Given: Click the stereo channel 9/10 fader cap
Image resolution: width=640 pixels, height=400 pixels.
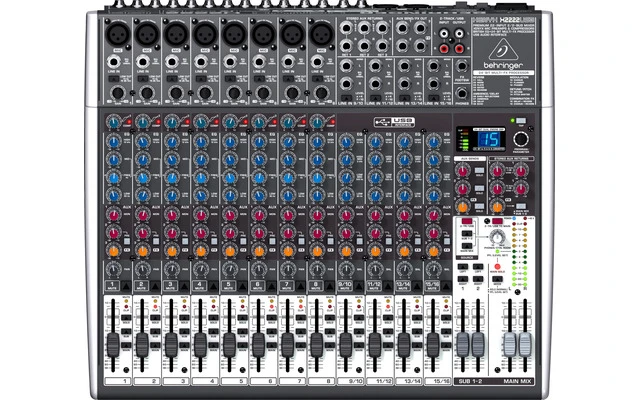Looking at the screenshot, I should pyautogui.click(x=345, y=345).
